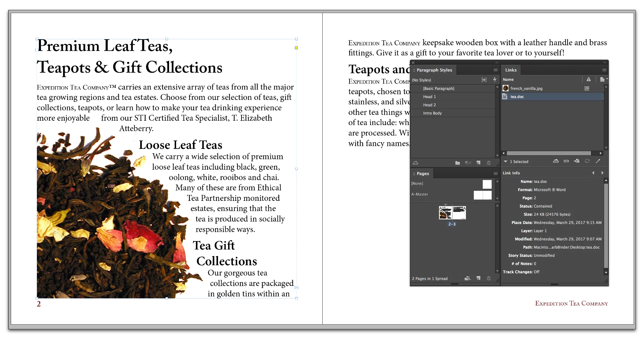644x339 pixels.
Task: Click the masters section scroll up arrow
Action: [x=497, y=181]
